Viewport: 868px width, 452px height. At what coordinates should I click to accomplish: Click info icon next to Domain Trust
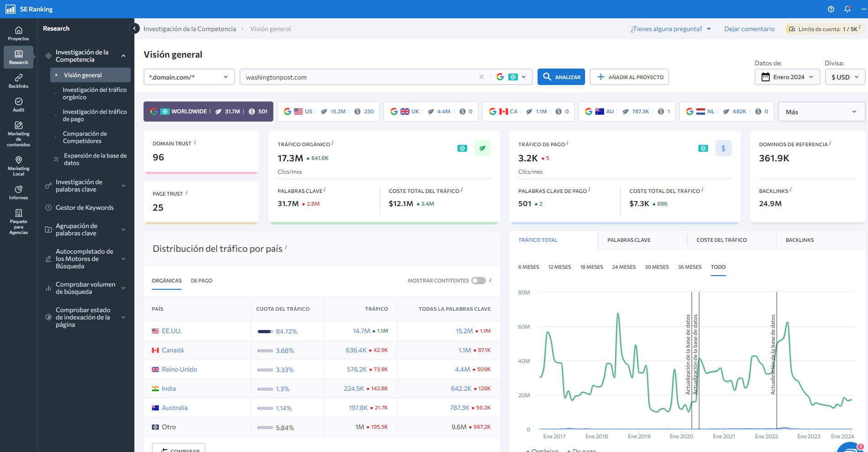195,143
